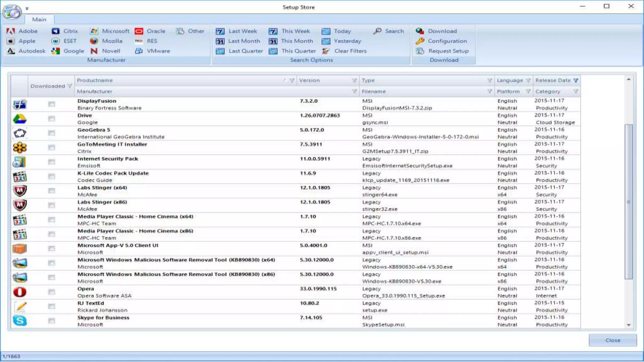Image resolution: width=644 pixels, height=362 pixels.
Task: Click the Close button
Action: pos(613,340)
